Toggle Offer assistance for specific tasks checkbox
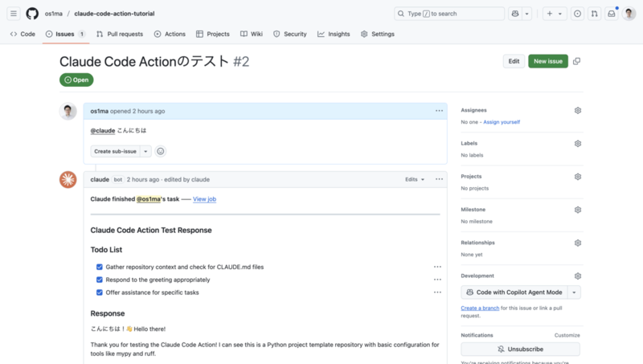 [99, 292]
